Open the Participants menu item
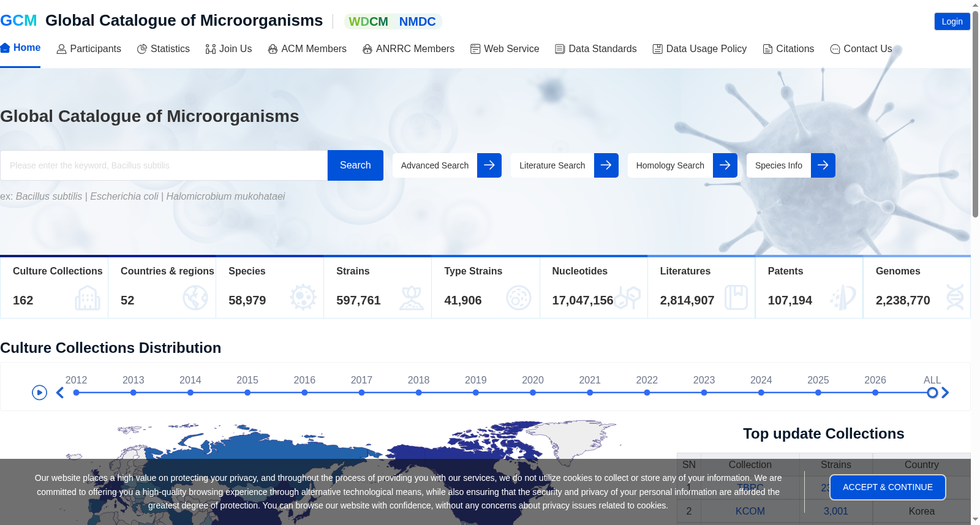The image size is (980, 525). (x=89, y=49)
